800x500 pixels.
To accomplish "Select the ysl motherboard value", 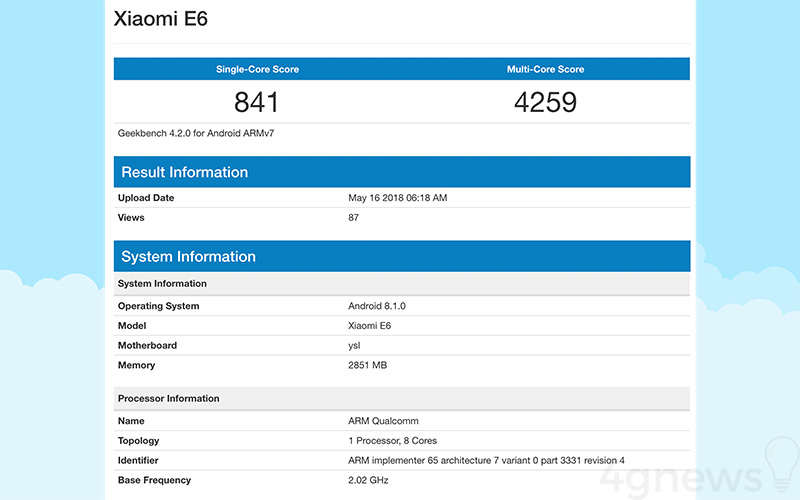I will (x=354, y=345).
